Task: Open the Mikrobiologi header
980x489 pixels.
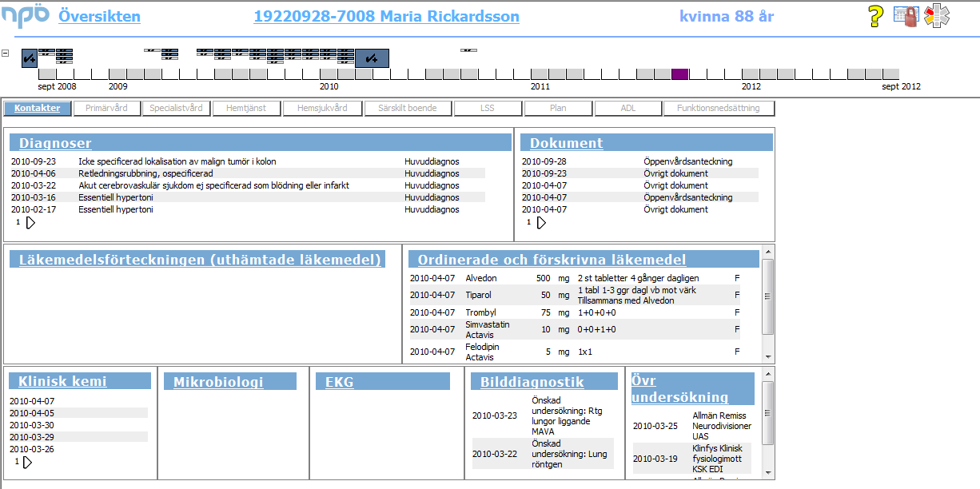Action: click(x=218, y=382)
